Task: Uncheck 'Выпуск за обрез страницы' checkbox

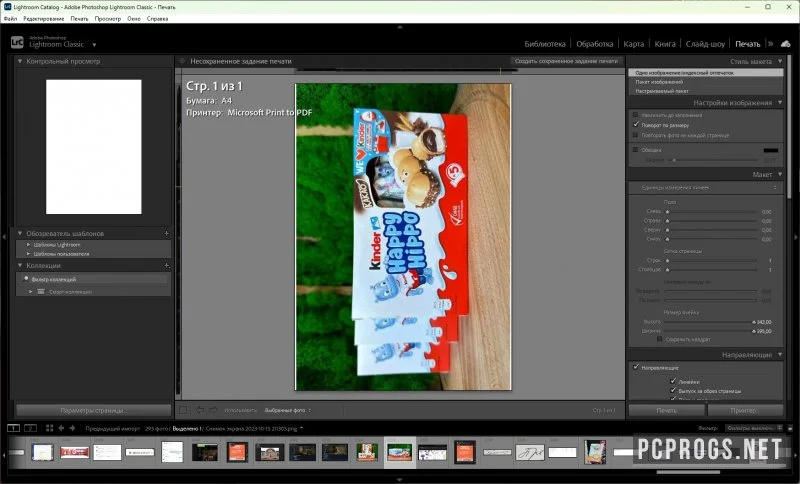Action: [673, 390]
